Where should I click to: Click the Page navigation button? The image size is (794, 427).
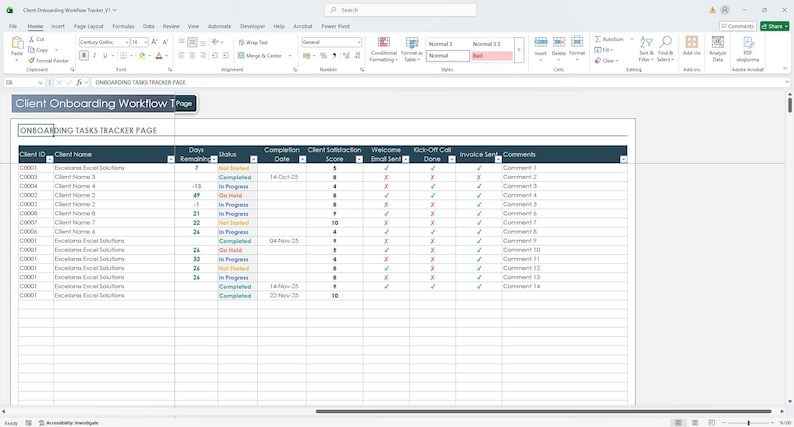184,103
